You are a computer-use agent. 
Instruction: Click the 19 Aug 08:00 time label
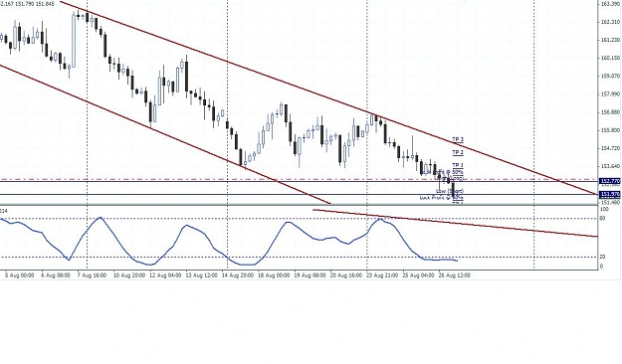tap(310, 274)
